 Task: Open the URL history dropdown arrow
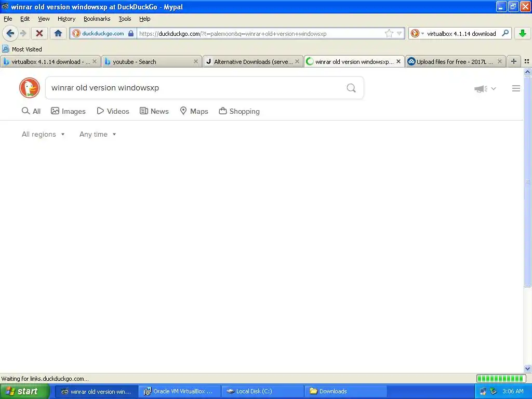point(400,33)
